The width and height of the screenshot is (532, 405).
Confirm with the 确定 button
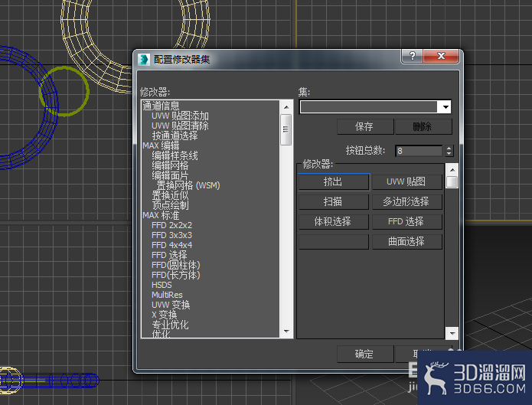pos(365,354)
